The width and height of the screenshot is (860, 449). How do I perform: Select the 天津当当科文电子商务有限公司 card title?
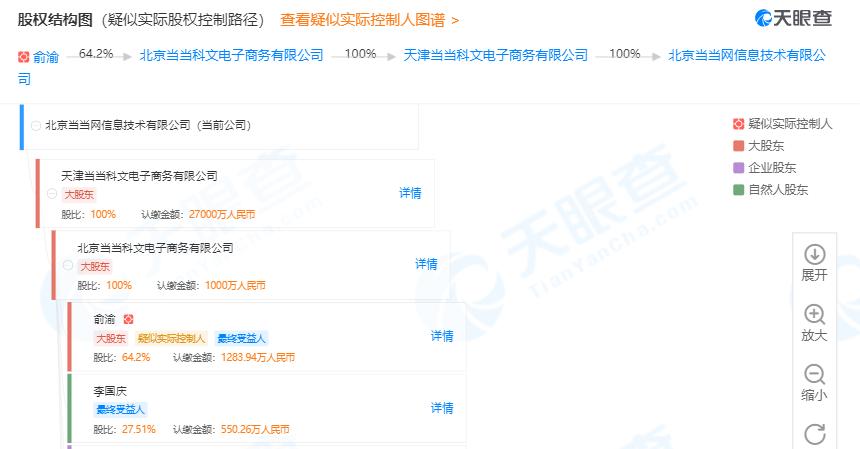coord(139,176)
